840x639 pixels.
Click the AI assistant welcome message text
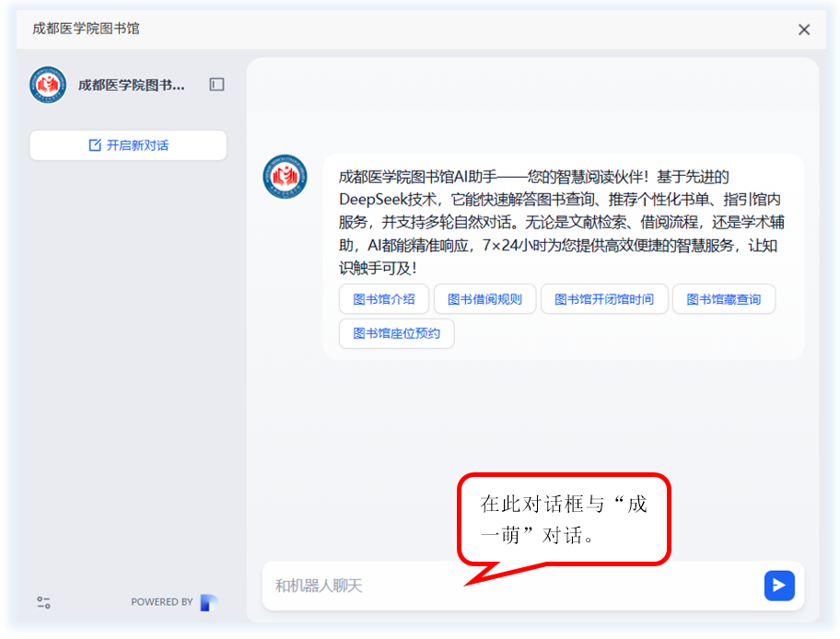click(561, 222)
